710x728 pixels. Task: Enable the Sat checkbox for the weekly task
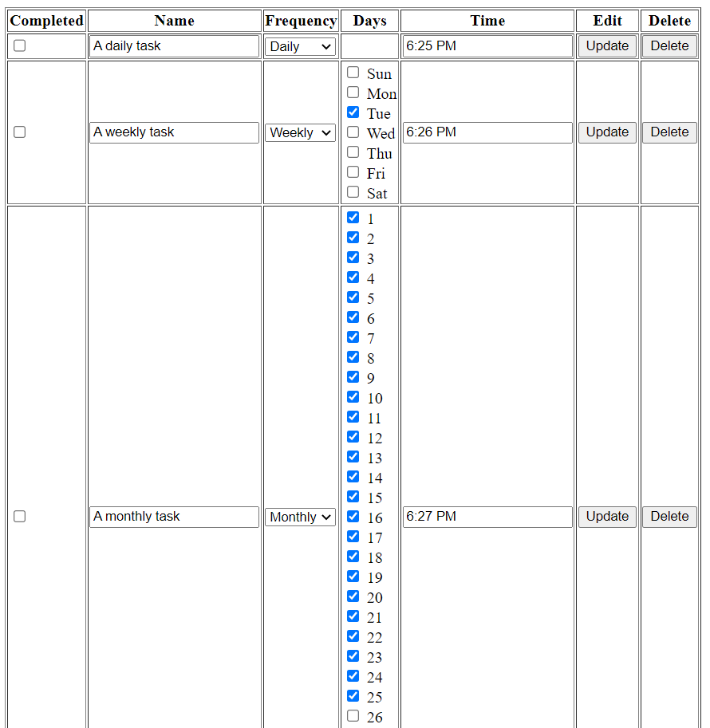click(353, 191)
